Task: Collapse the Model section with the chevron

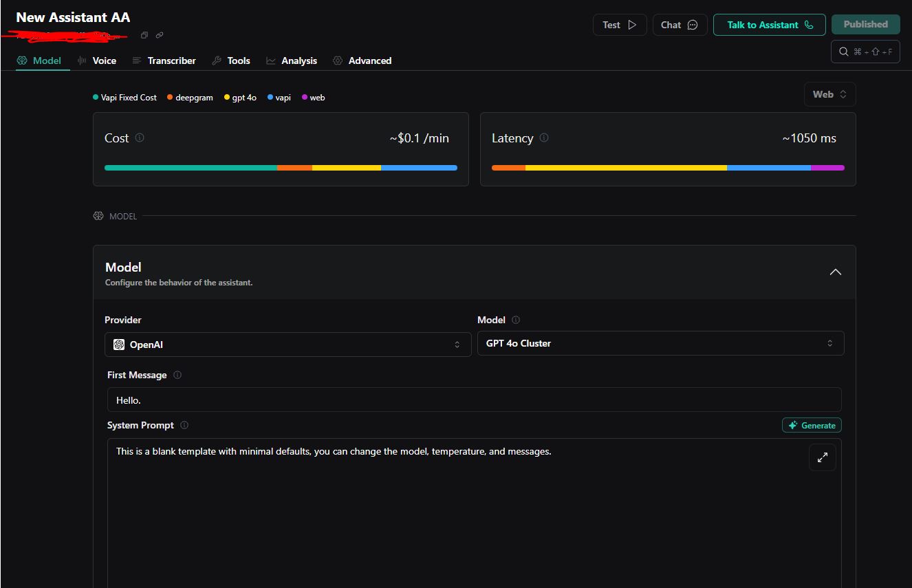Action: pos(835,272)
